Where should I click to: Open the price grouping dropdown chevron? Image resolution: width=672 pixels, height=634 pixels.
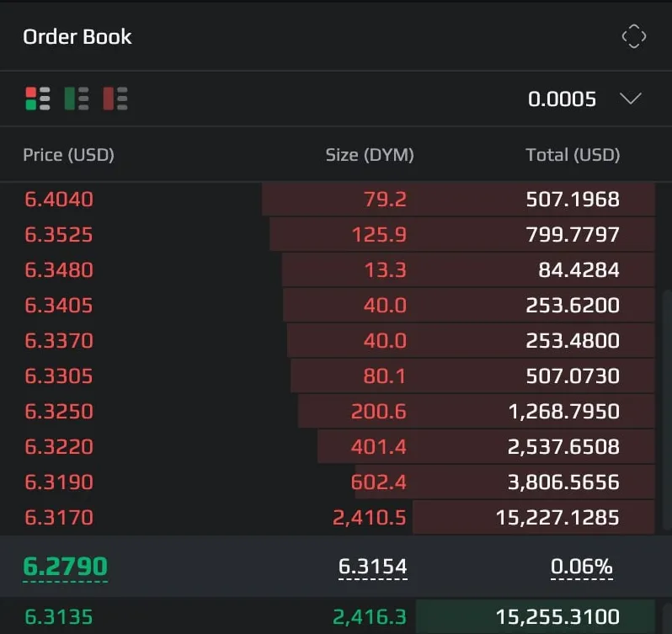click(631, 99)
